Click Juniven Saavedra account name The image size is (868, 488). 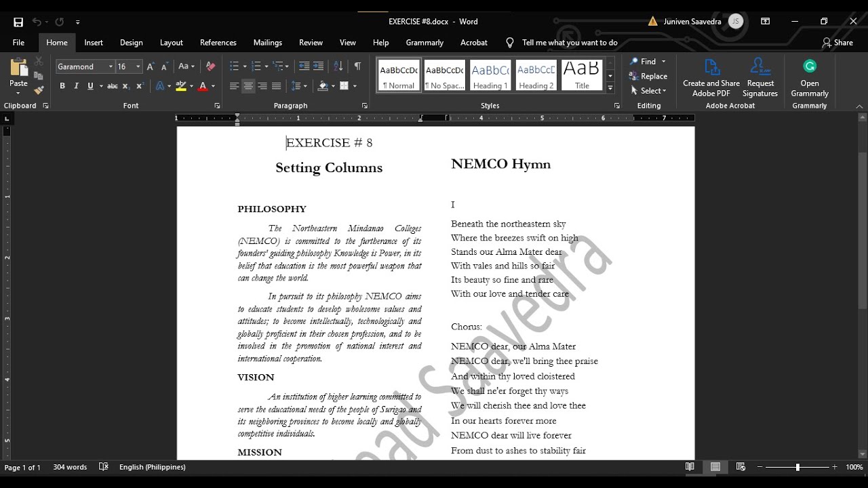point(692,22)
